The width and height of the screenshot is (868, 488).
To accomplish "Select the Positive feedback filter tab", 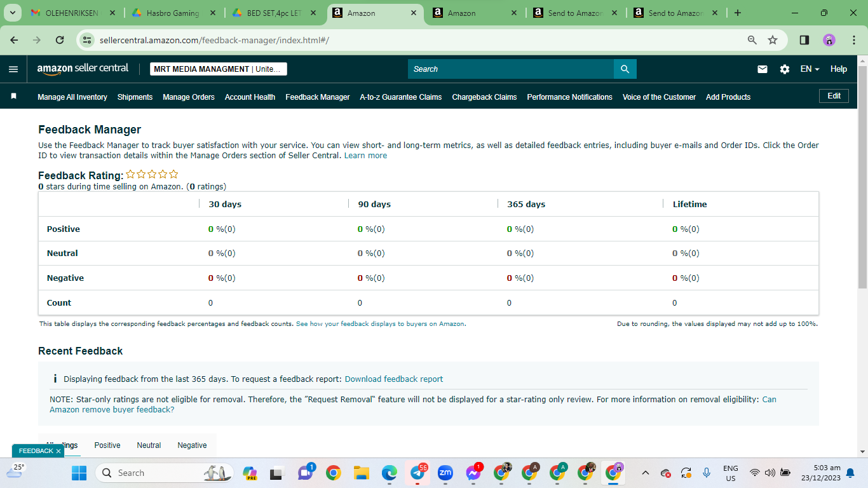I will point(107,445).
